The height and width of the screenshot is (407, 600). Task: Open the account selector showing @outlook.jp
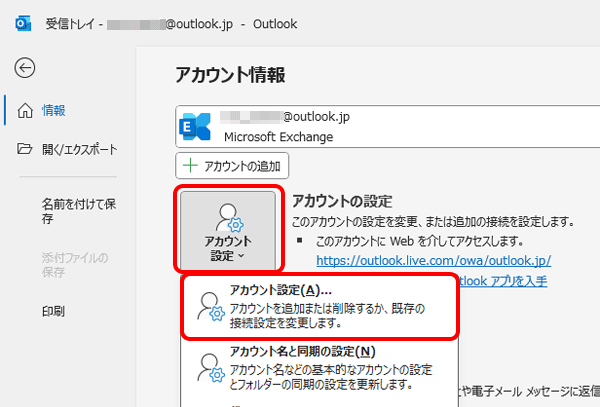(x=380, y=126)
